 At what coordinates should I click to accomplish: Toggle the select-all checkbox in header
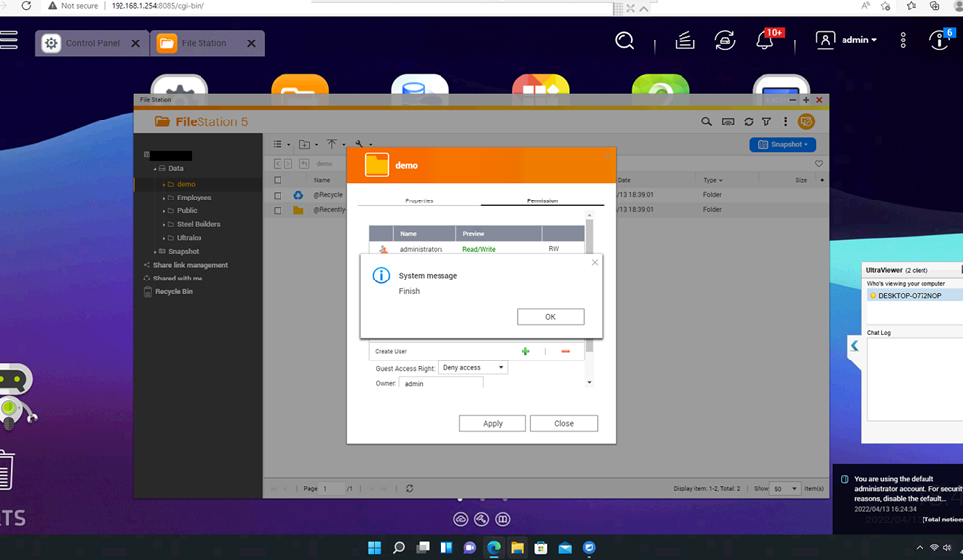click(x=278, y=180)
